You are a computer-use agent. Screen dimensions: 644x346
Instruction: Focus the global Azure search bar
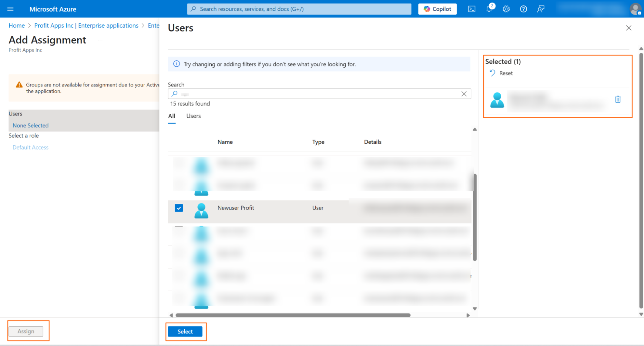coord(299,9)
